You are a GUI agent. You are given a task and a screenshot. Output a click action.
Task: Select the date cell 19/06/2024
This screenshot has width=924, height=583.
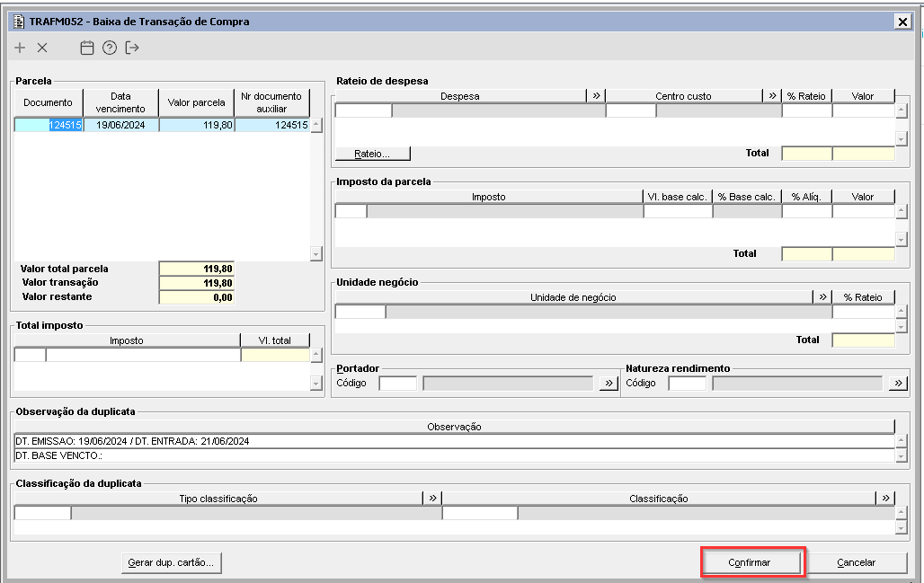(x=120, y=125)
